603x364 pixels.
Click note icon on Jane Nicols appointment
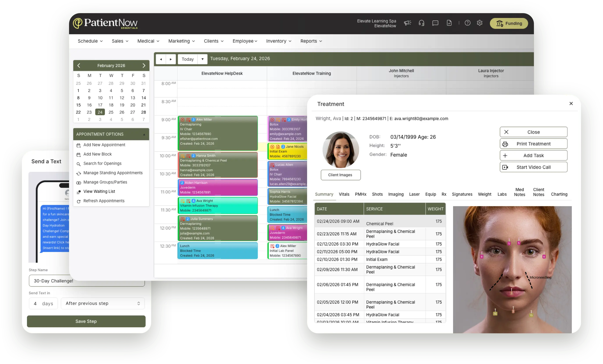click(278, 147)
